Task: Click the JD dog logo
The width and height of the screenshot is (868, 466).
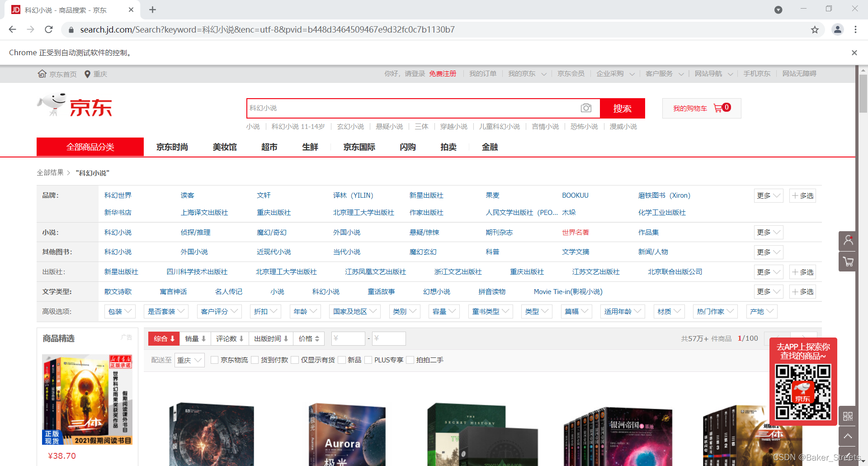Action: (75, 105)
